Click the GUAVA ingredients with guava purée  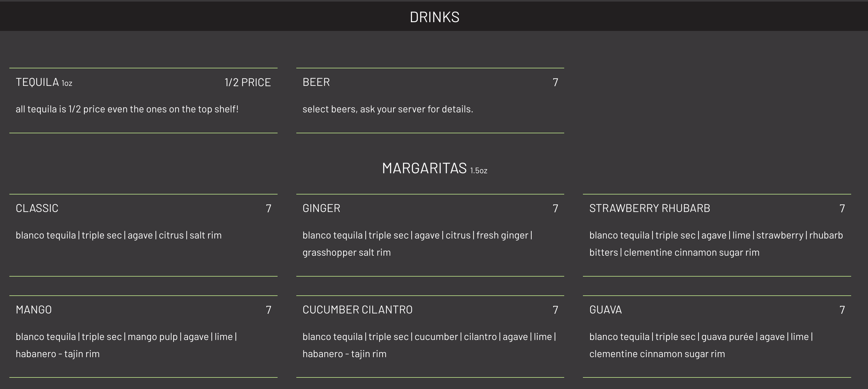pyautogui.click(x=701, y=345)
